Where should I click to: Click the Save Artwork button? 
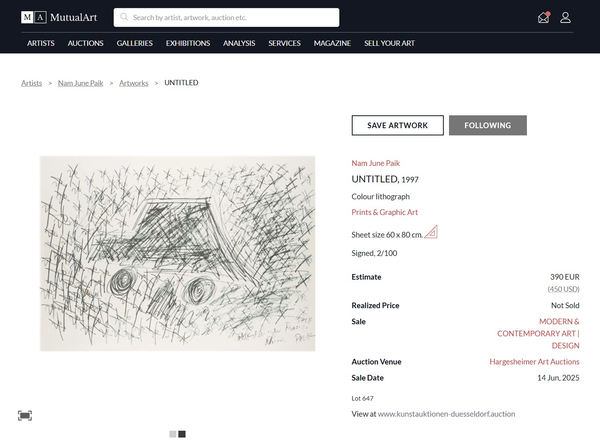click(x=398, y=125)
